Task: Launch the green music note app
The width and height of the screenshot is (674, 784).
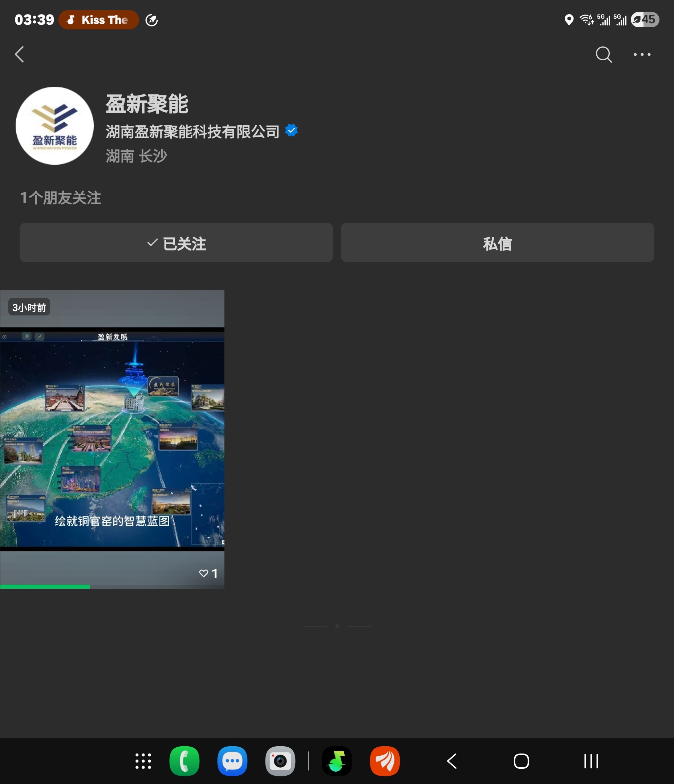Action: [337, 761]
